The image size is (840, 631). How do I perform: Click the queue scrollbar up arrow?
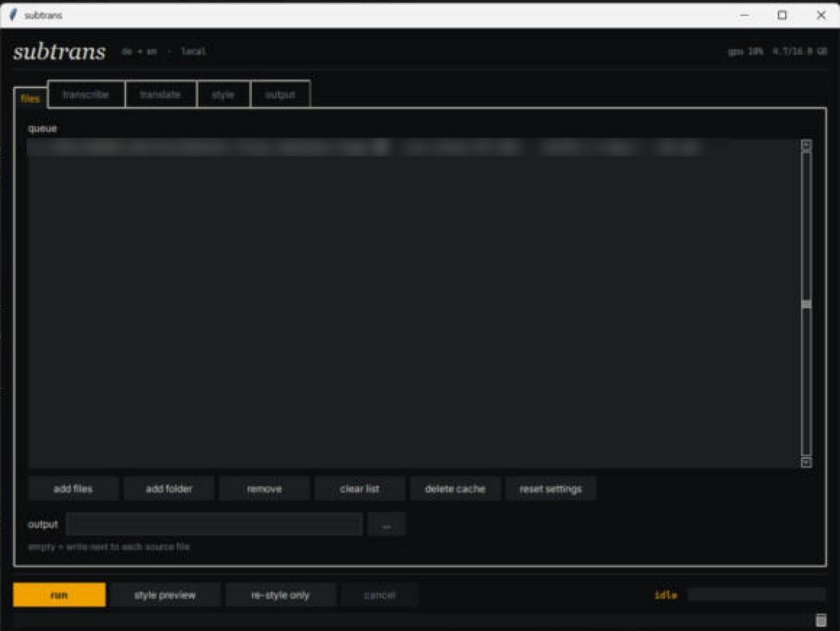coord(806,145)
